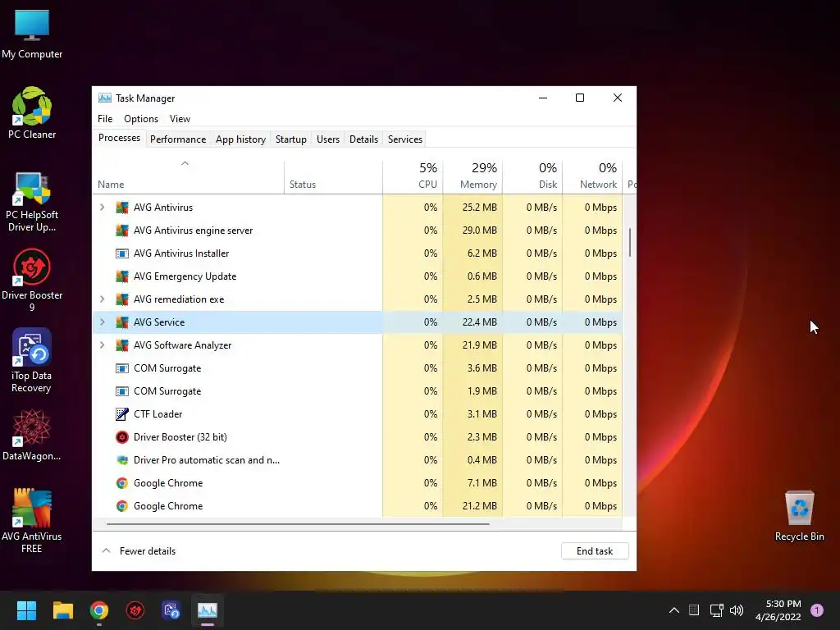Launch AVG AntiVirus FREE desktop icon
The width and height of the screenshot is (840, 630).
point(32,520)
